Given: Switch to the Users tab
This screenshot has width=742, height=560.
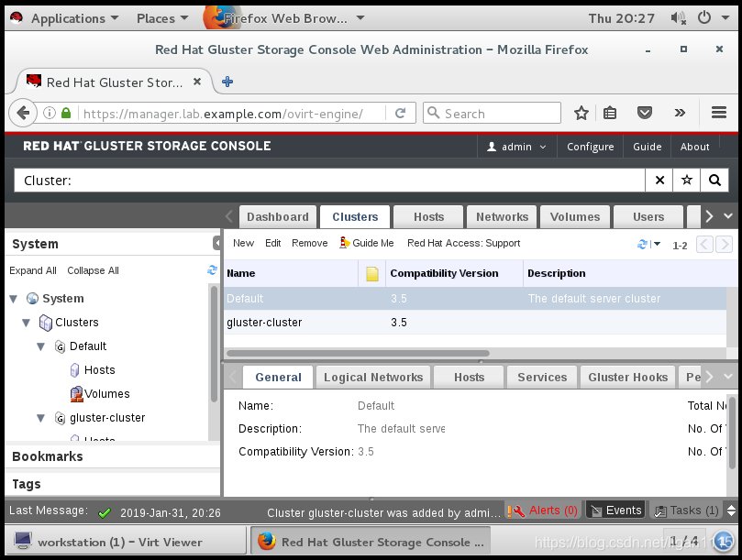Looking at the screenshot, I should click(x=648, y=216).
